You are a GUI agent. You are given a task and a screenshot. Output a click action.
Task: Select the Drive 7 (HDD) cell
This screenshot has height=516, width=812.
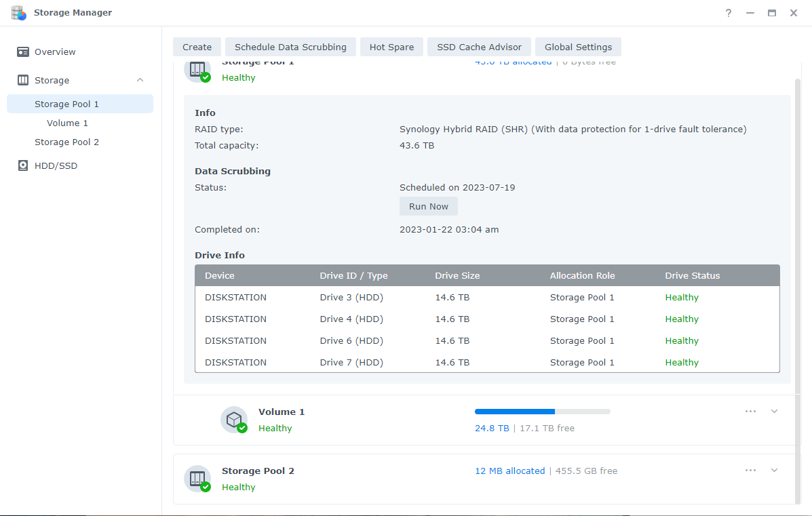point(351,363)
